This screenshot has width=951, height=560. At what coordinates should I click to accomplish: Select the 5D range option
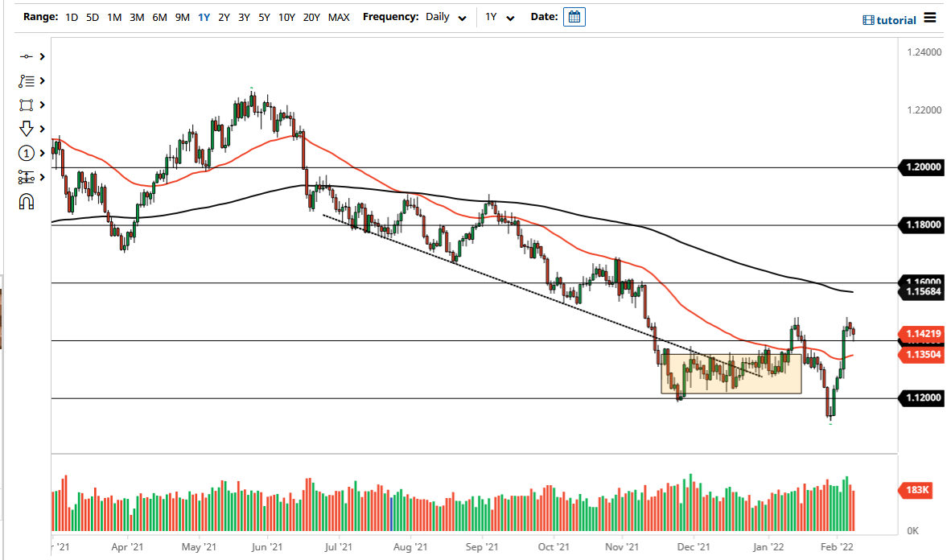(x=92, y=16)
